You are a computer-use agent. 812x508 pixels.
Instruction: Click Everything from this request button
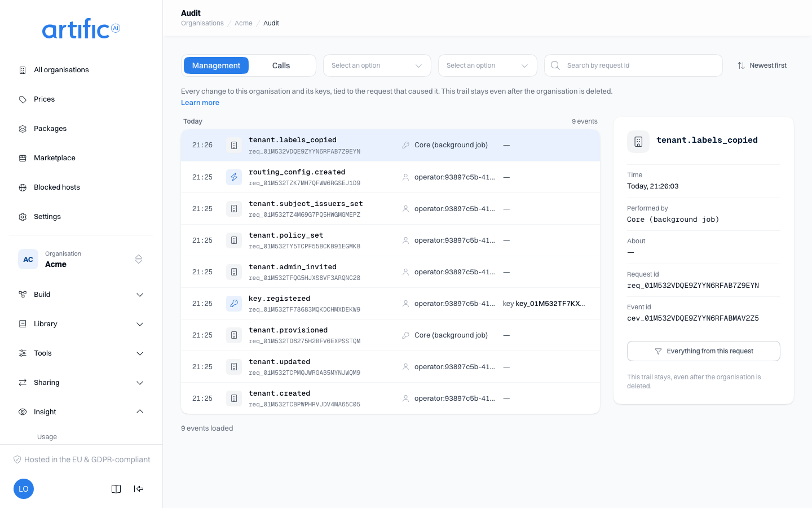click(704, 351)
